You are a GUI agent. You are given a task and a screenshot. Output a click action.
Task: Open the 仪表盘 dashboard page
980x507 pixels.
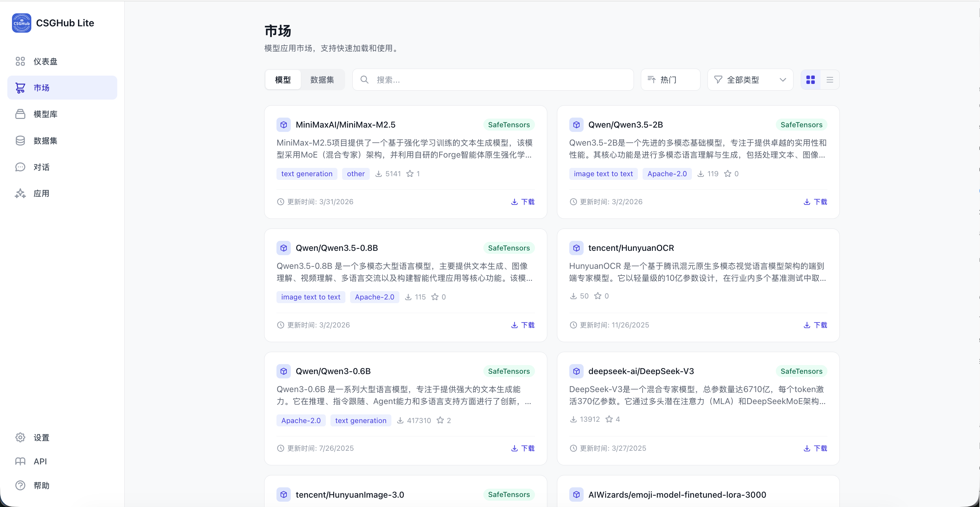coord(62,61)
